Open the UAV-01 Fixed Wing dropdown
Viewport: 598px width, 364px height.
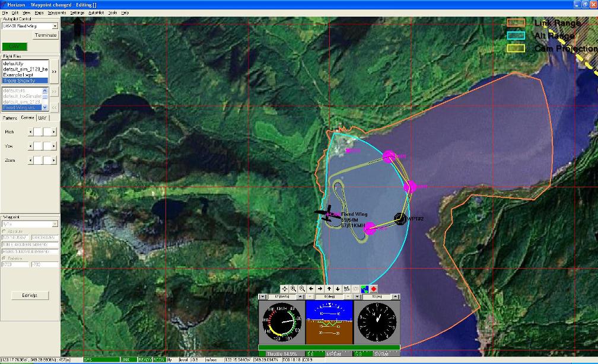(55, 26)
